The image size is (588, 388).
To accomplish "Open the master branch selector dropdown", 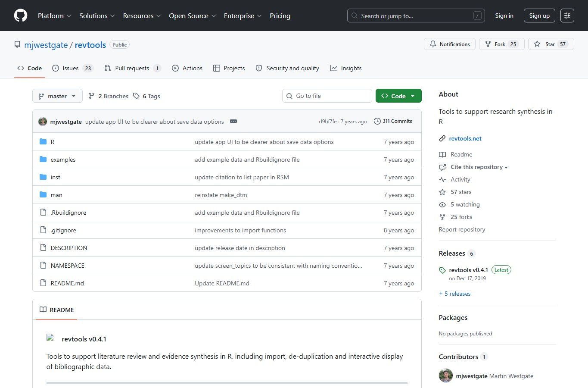I will coord(57,96).
